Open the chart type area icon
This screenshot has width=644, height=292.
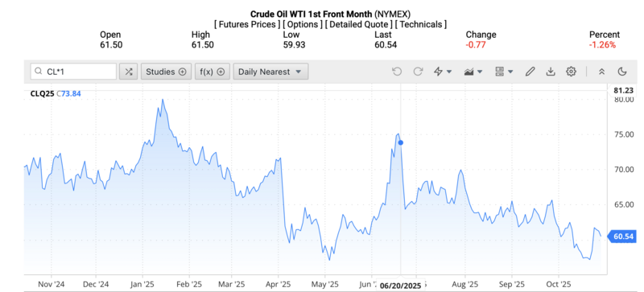click(469, 72)
